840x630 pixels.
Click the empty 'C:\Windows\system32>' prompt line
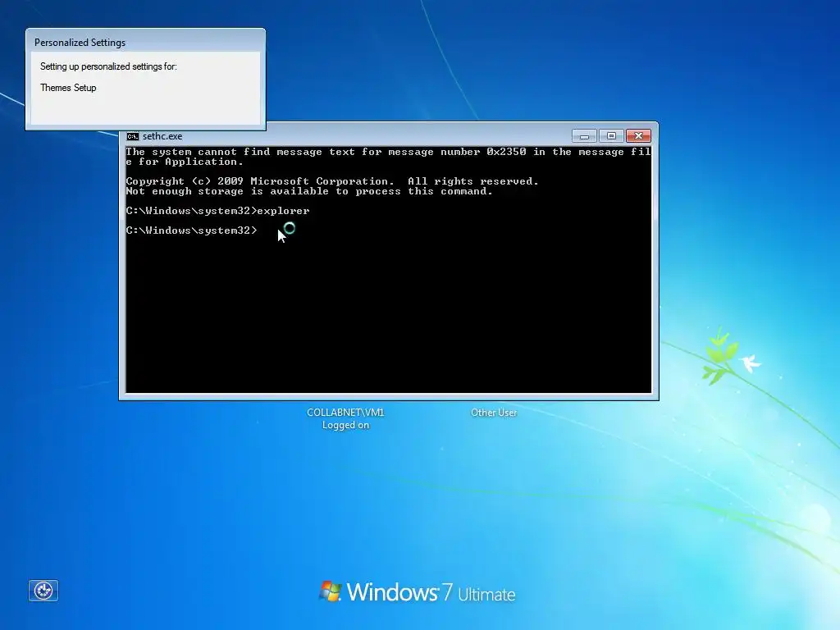pos(191,231)
